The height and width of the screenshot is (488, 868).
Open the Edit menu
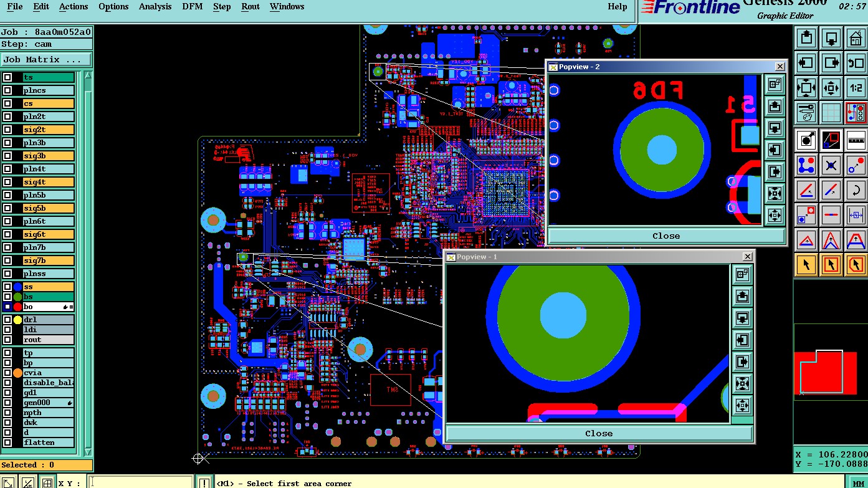(x=41, y=7)
